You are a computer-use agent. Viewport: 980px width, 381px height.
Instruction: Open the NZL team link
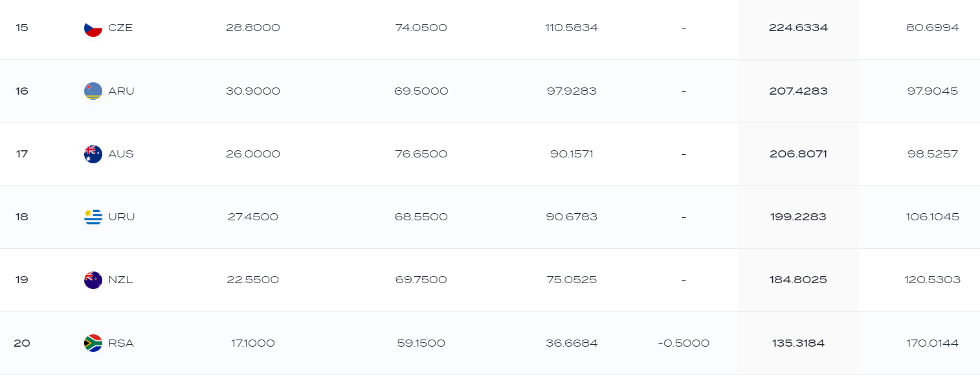click(x=120, y=280)
